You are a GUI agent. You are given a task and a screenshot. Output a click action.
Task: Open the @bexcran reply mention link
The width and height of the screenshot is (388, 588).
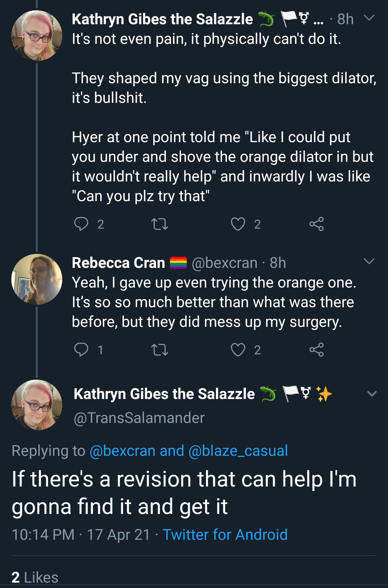tap(123, 451)
